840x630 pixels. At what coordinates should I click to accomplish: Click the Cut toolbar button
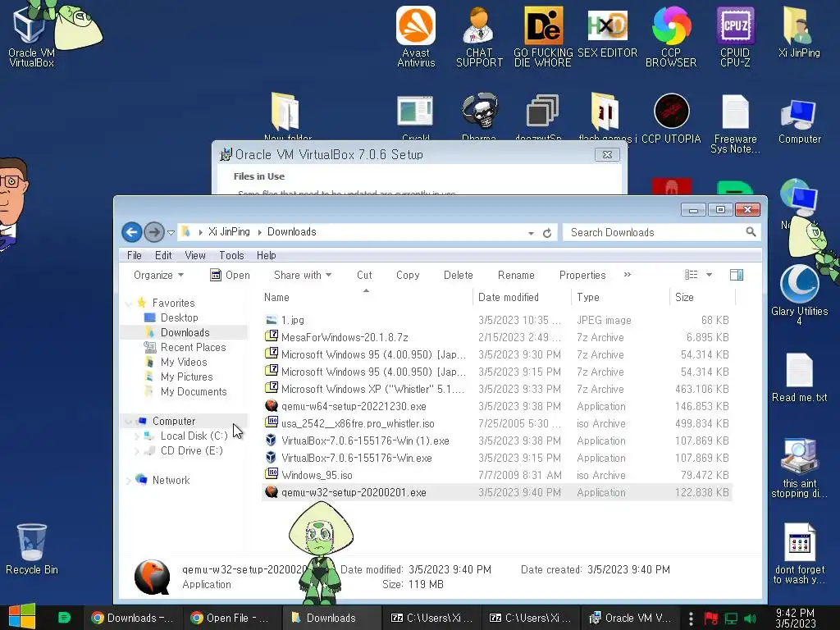coord(364,275)
